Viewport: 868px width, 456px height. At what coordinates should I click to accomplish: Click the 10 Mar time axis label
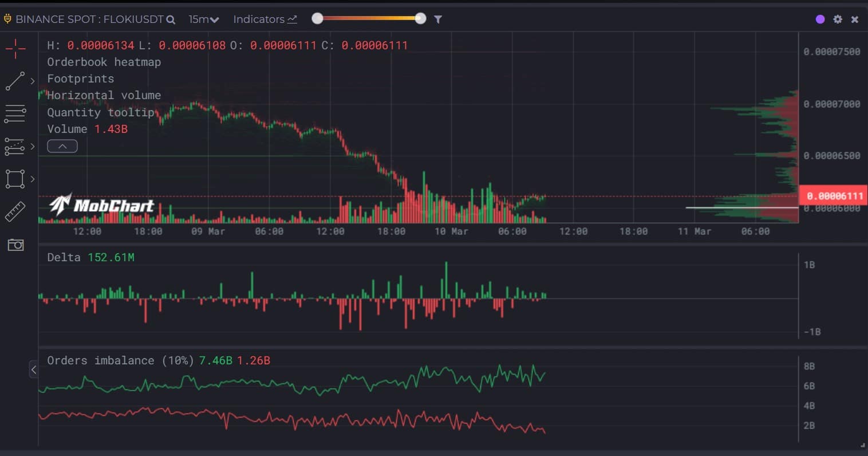451,231
